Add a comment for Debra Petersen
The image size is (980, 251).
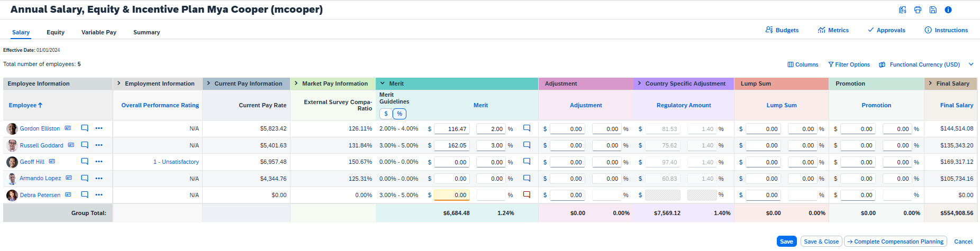pos(85,195)
